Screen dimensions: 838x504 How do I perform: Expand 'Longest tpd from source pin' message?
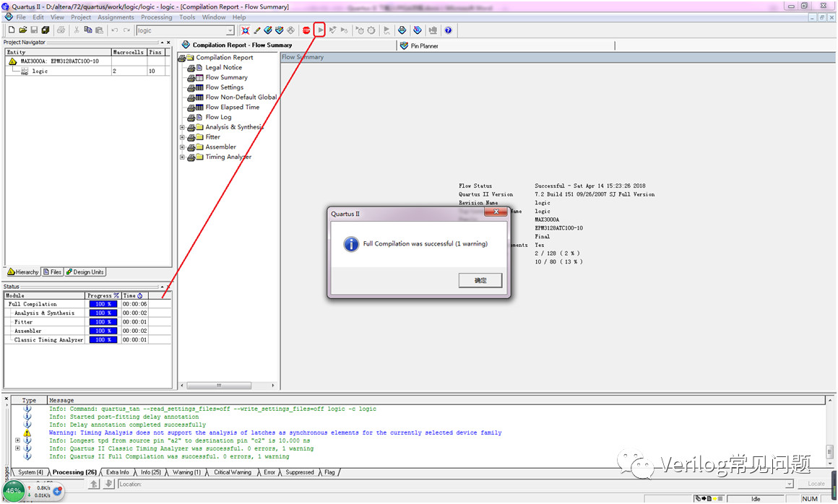point(17,440)
